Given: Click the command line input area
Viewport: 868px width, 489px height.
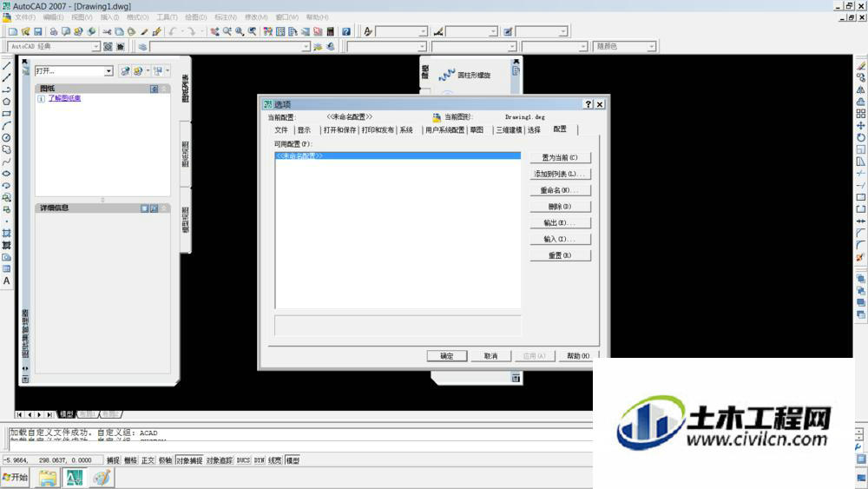Looking at the screenshot, I should tap(302, 446).
